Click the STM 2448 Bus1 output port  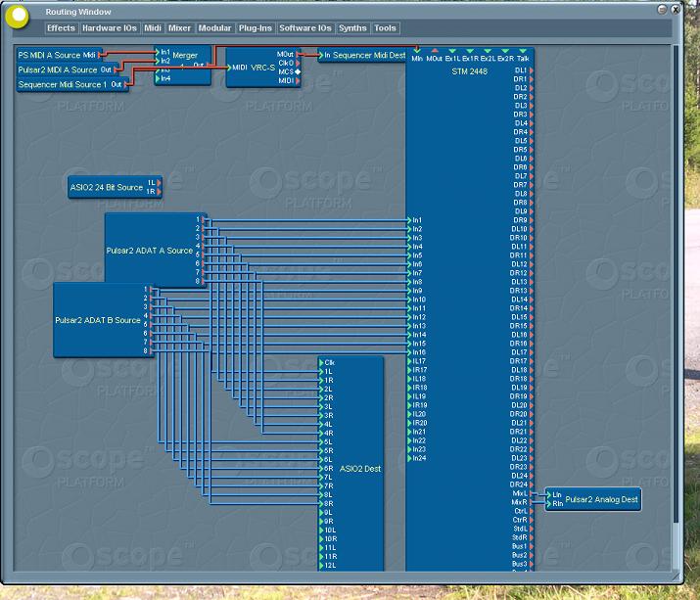coord(532,546)
